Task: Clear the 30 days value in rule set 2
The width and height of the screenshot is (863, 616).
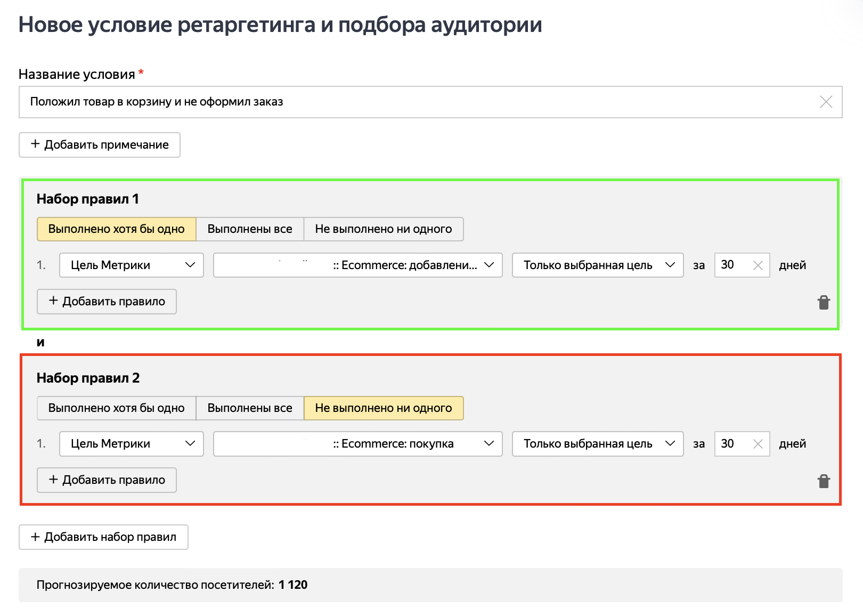Action: point(758,443)
